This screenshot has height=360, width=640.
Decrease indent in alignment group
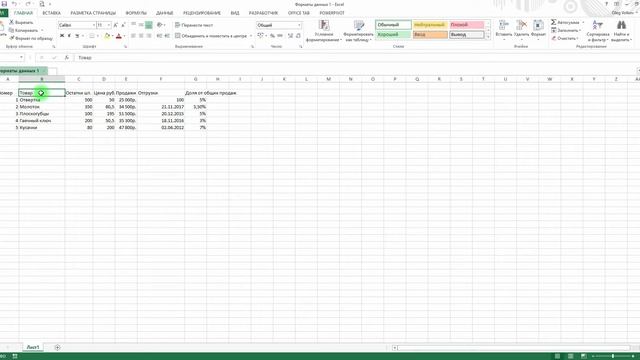point(159,36)
